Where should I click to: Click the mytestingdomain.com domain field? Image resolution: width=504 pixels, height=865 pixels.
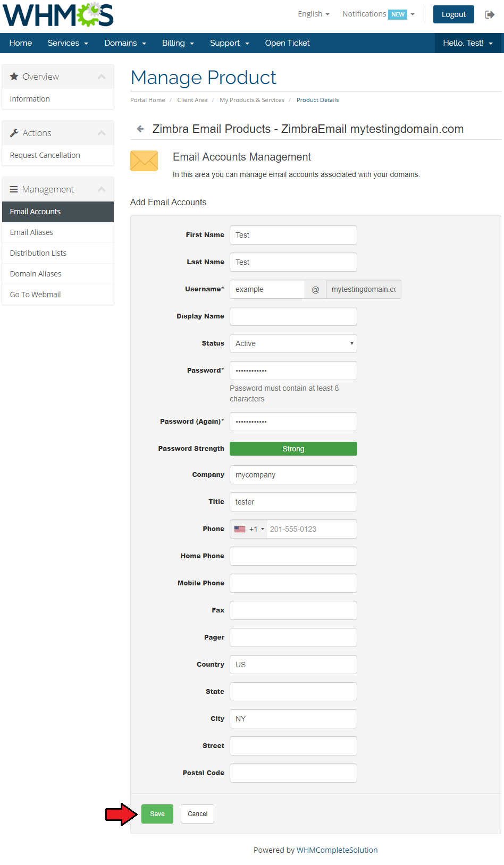[364, 289]
